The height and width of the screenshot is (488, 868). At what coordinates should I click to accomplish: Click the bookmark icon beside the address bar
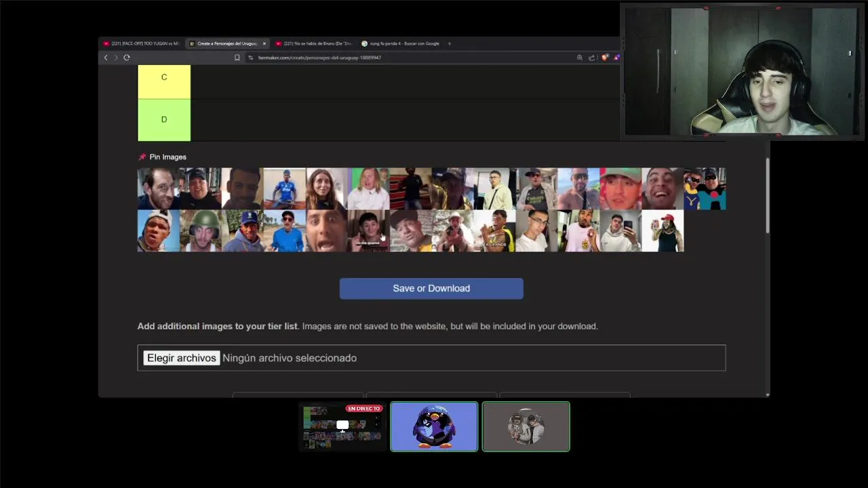[237, 58]
